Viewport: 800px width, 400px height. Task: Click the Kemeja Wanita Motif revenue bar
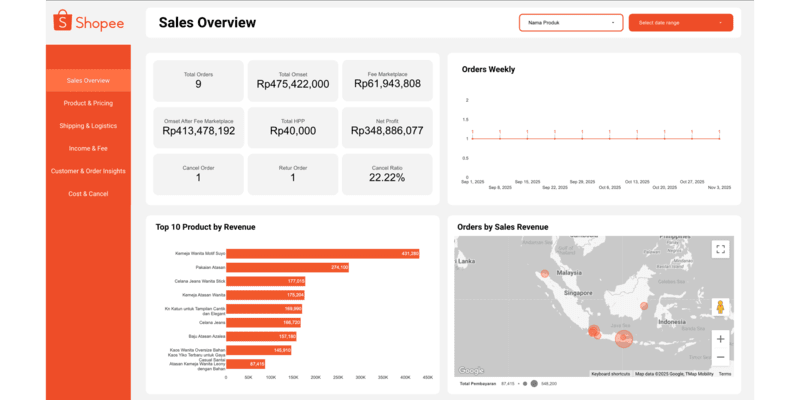click(322, 254)
